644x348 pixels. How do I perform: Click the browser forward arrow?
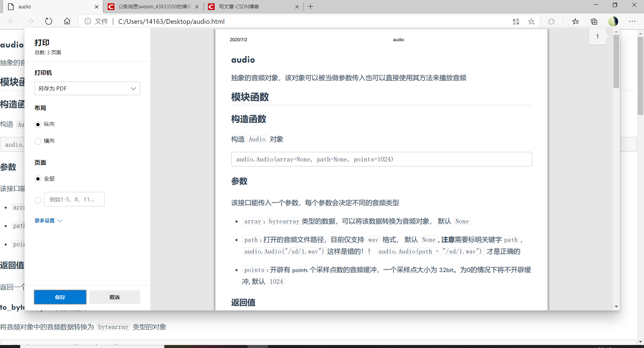coord(30,21)
